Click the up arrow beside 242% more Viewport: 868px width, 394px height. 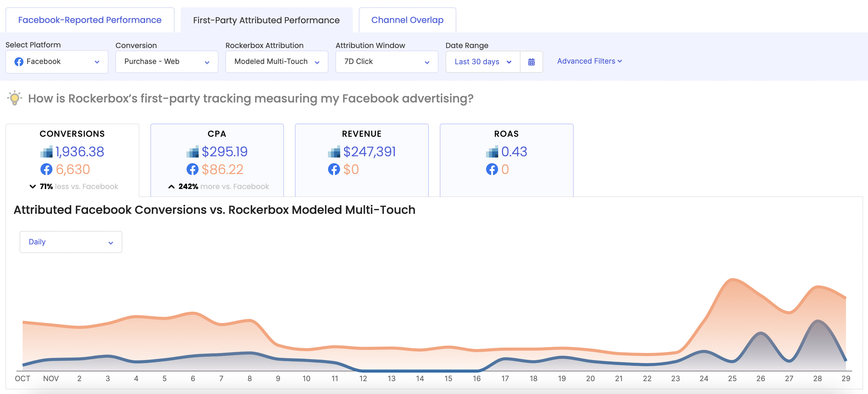pos(171,187)
